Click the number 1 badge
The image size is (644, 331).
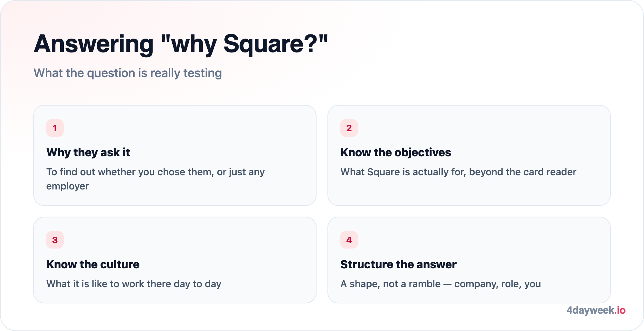coord(55,128)
